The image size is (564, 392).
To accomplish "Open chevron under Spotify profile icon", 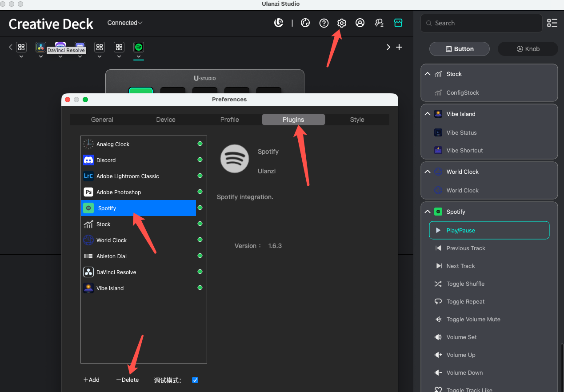I will 139,57.
